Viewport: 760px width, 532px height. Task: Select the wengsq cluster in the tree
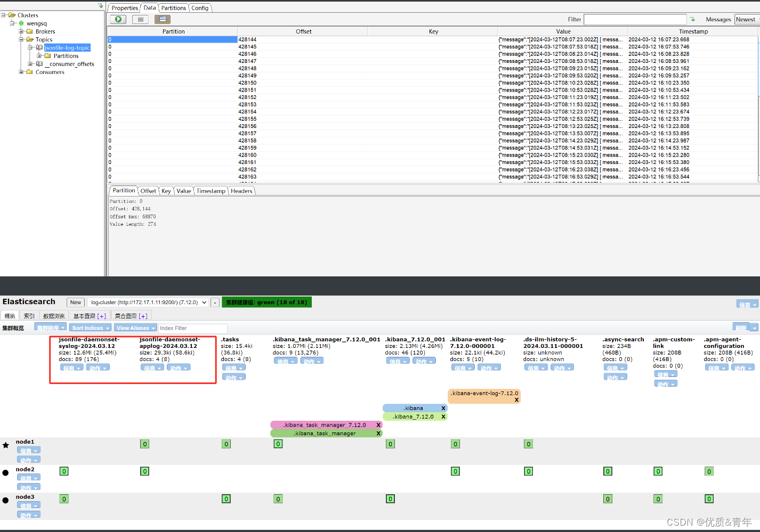[x=37, y=23]
